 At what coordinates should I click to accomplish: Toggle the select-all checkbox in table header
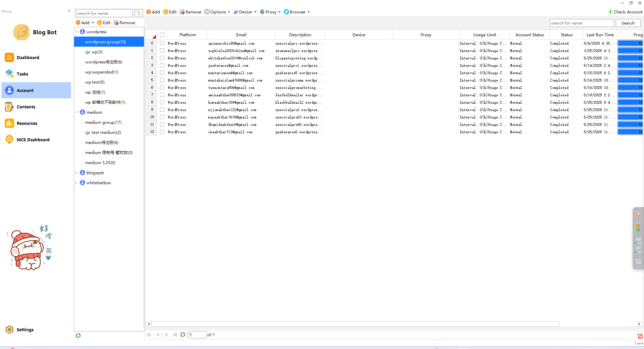coord(162,35)
